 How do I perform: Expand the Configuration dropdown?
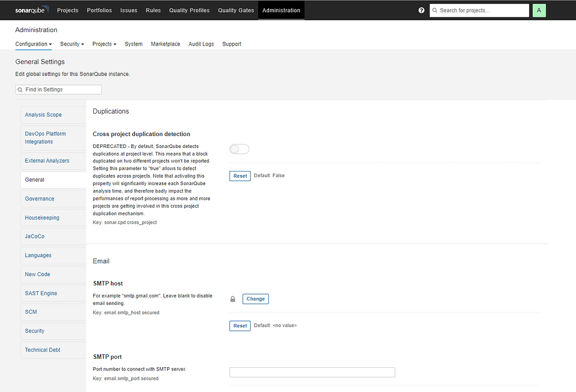click(x=33, y=44)
